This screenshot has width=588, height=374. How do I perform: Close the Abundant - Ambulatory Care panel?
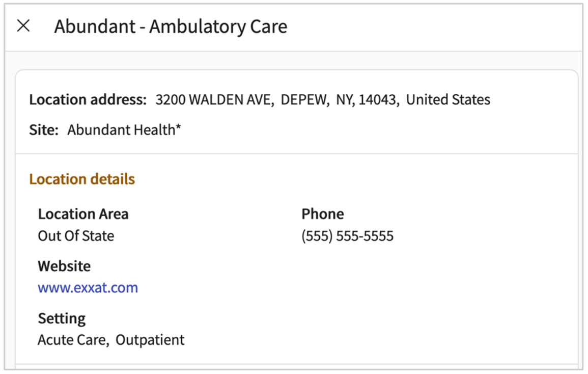coord(23,26)
